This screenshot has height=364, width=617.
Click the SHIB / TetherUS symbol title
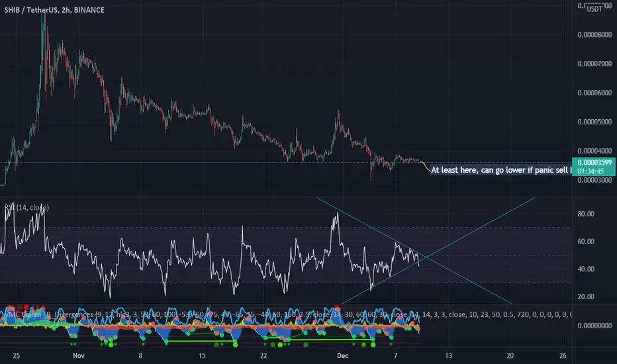54,10
